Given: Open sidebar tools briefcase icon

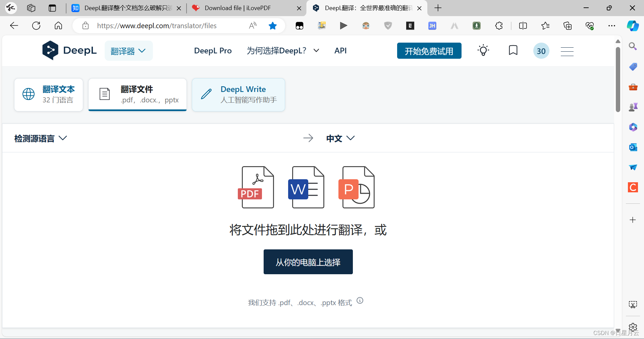Looking at the screenshot, I should [x=633, y=87].
